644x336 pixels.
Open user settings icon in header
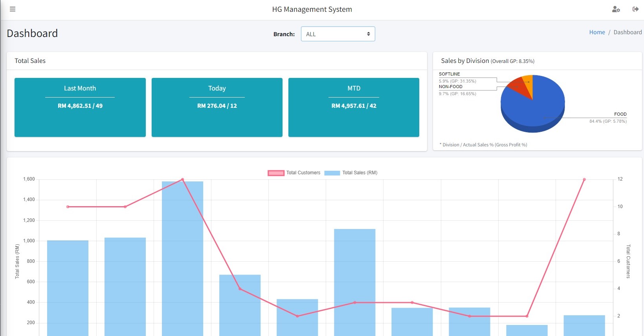coord(616,9)
